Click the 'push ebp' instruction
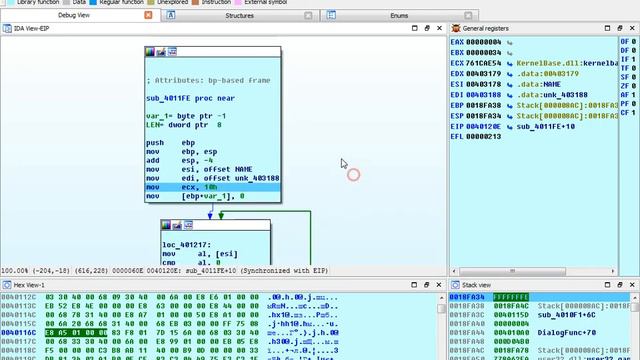 coord(171,143)
